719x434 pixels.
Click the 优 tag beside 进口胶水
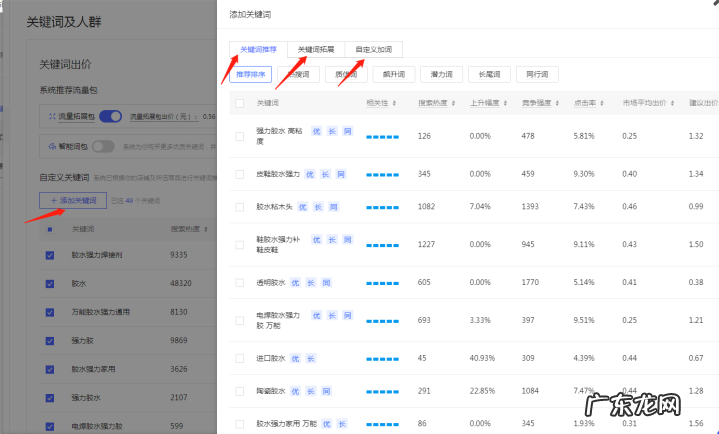point(295,358)
